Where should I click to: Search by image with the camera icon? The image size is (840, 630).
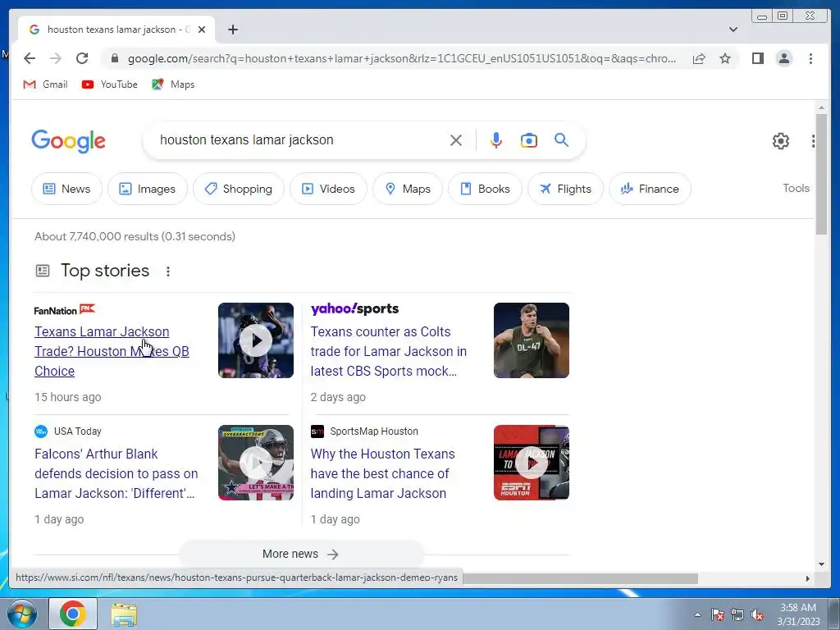529,140
